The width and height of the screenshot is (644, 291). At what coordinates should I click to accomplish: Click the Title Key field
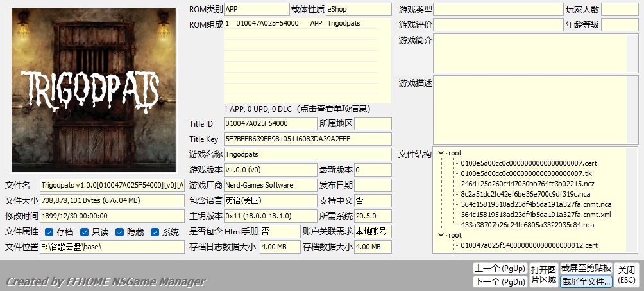(308, 139)
